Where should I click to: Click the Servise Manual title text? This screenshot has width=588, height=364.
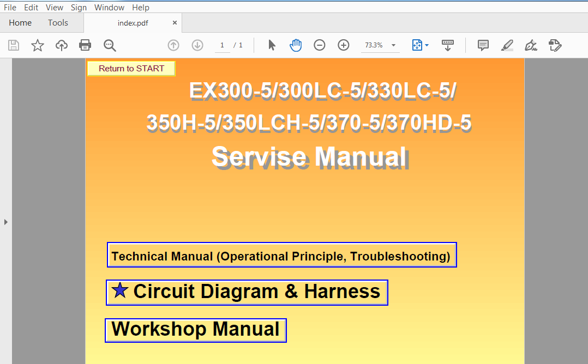310,157
